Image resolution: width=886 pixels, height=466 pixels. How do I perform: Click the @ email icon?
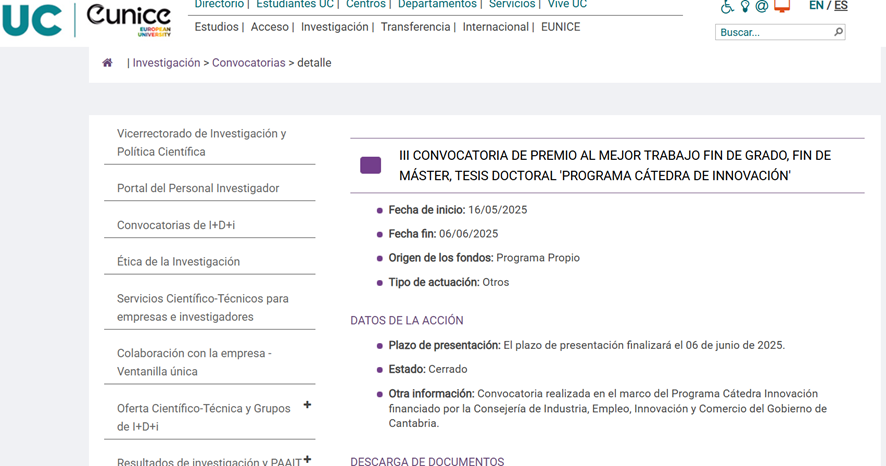coord(762,7)
